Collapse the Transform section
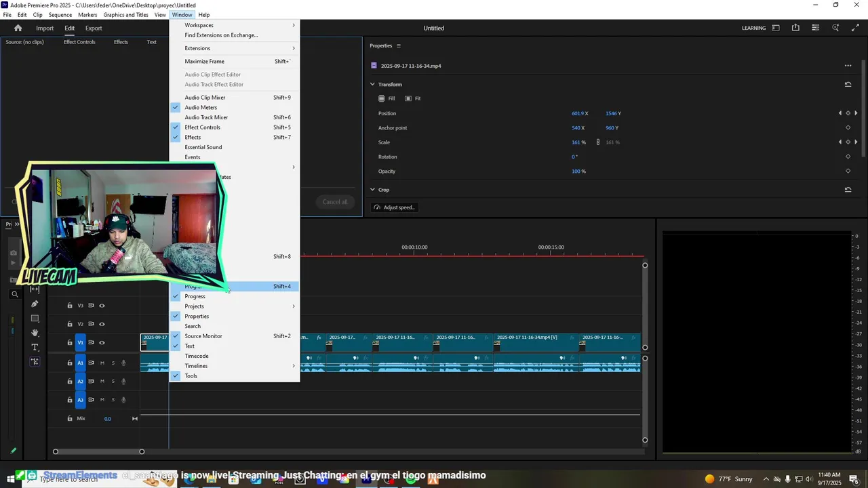Viewport: 868px width, 488px height. [372, 85]
